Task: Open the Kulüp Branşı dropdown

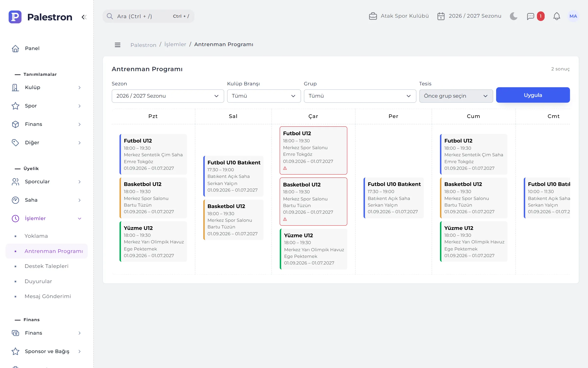Action: pos(264,96)
